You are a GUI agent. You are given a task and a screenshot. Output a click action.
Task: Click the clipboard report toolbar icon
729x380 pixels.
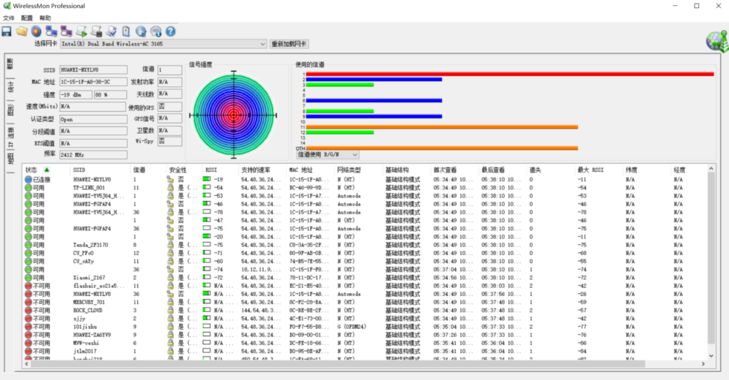(126, 32)
